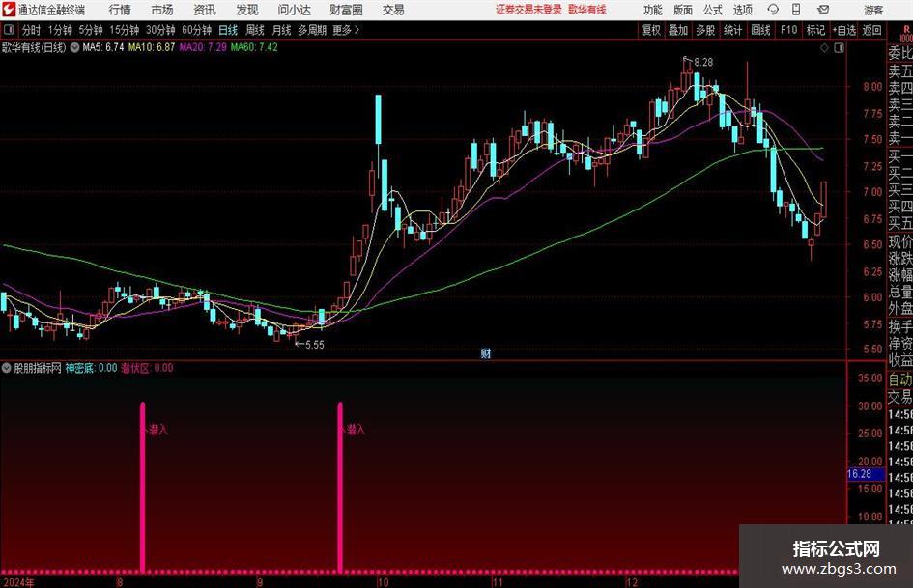
Task: Click the 歌华有线(日线) chart title
Action: pyautogui.click(x=34, y=47)
